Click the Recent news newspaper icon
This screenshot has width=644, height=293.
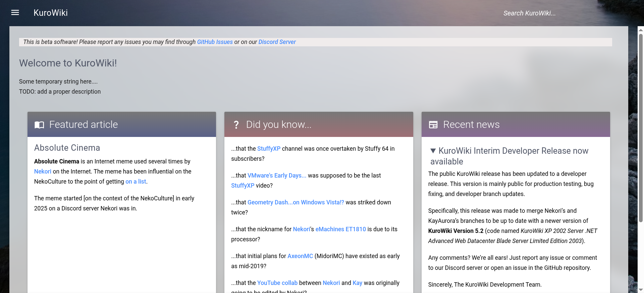(x=433, y=125)
